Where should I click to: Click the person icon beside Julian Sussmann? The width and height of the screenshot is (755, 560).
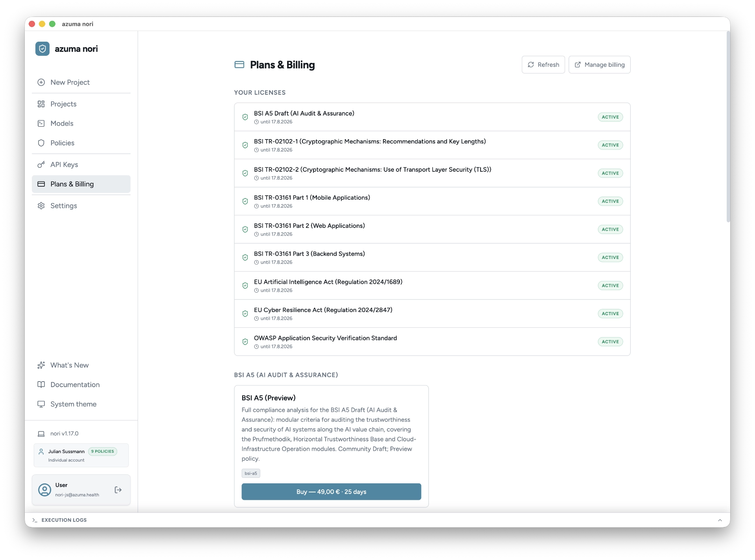[41, 452]
